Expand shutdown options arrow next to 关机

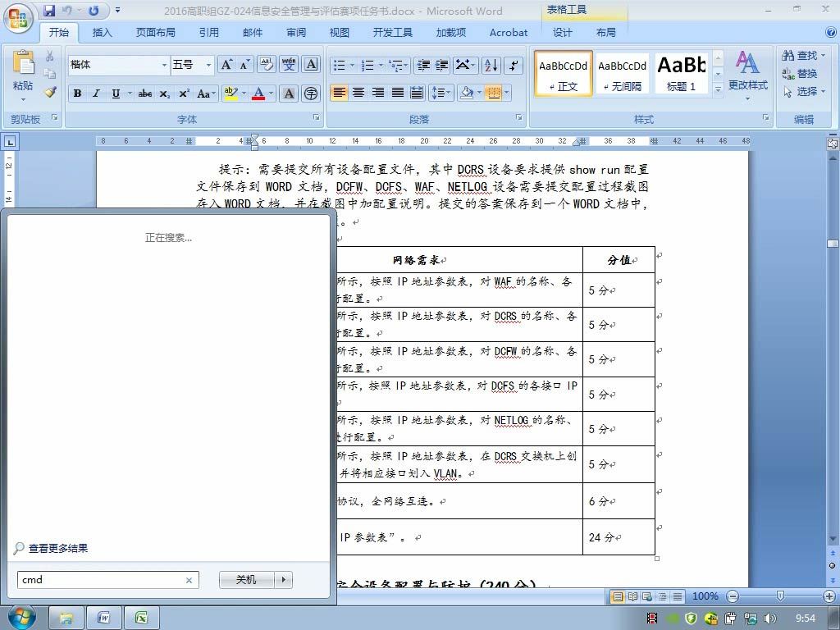coord(283,580)
